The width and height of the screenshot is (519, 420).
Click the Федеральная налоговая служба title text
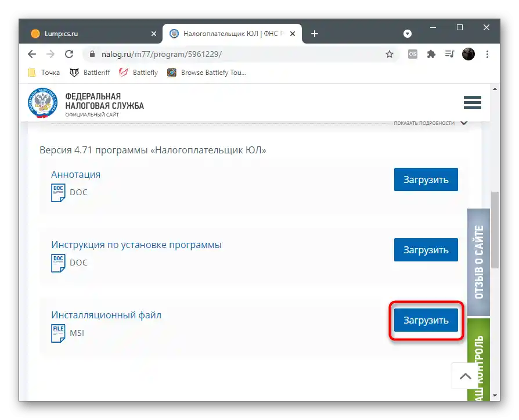104,101
